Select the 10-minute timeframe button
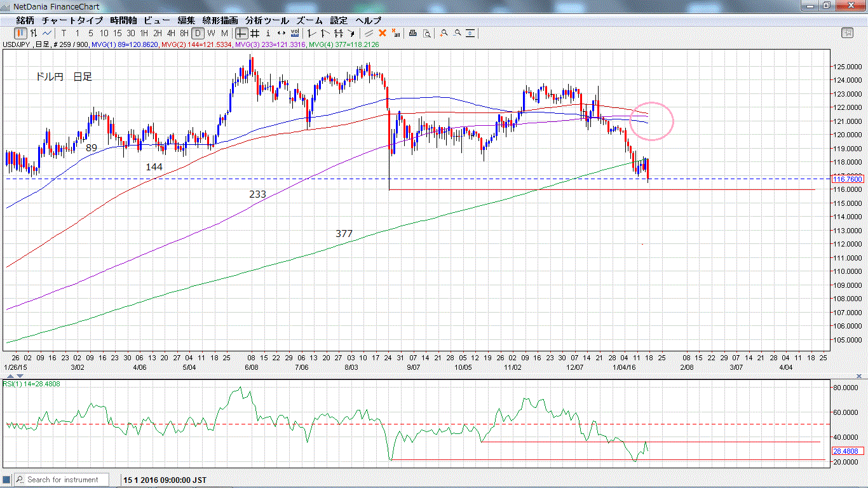Image resolution: width=868 pixels, height=488 pixels. (104, 33)
